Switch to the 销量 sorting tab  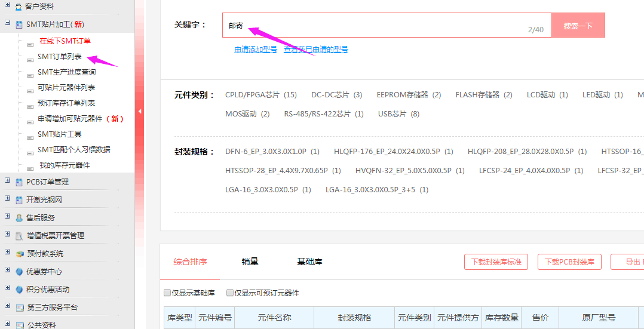(x=250, y=262)
